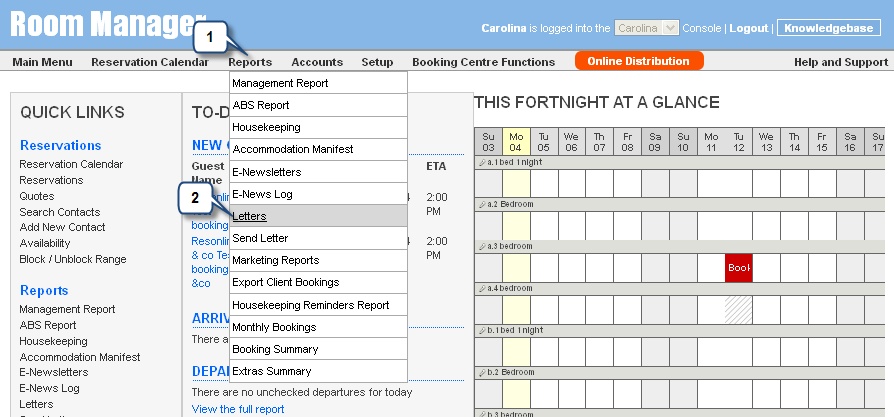
Task: Open the Main Menu item
Action: tap(42, 62)
